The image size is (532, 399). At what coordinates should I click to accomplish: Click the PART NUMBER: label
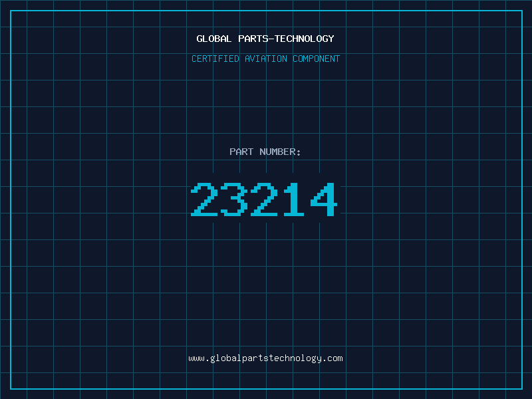(265, 152)
